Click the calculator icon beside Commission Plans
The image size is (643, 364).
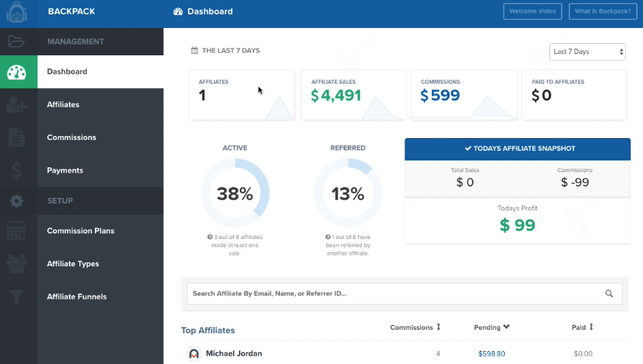[x=16, y=231]
